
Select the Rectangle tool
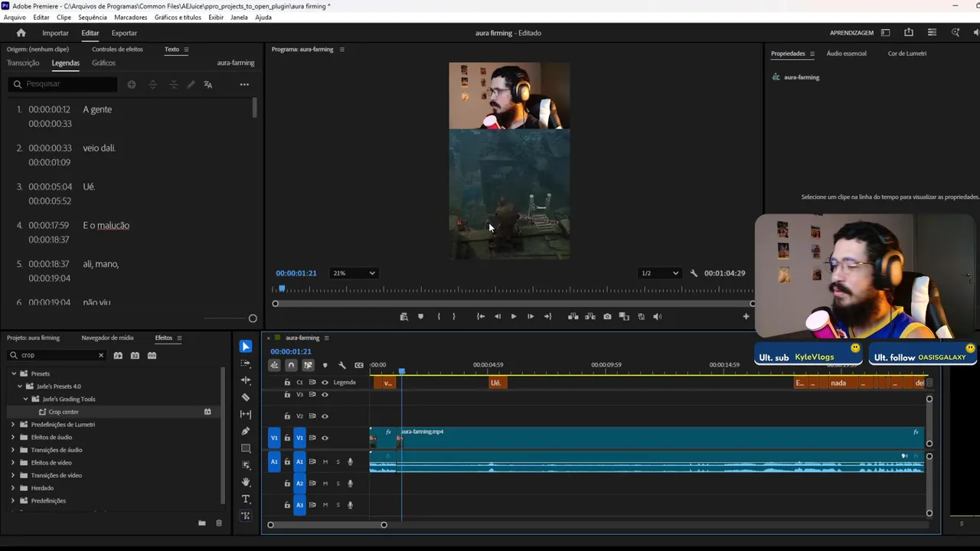[x=246, y=448]
